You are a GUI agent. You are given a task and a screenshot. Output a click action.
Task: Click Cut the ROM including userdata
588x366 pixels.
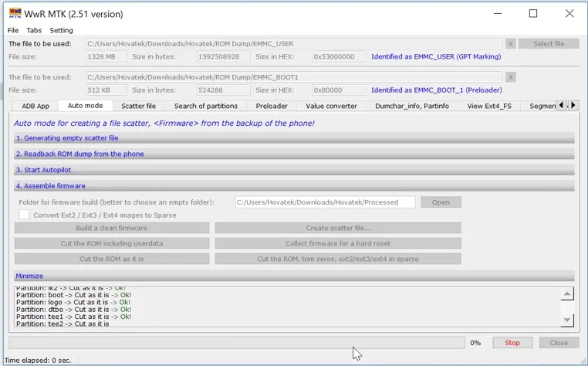112,243
